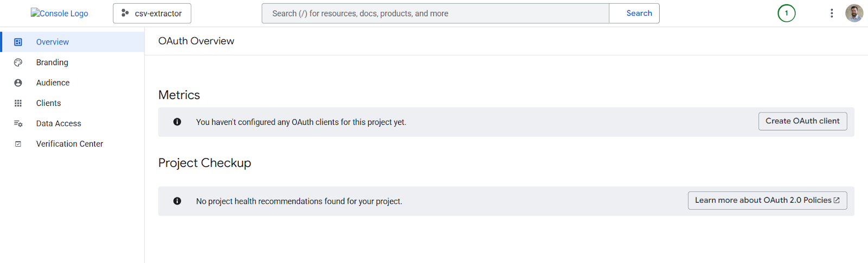Click the Console Logo image
This screenshot has width=868, height=263.
pos(59,13)
